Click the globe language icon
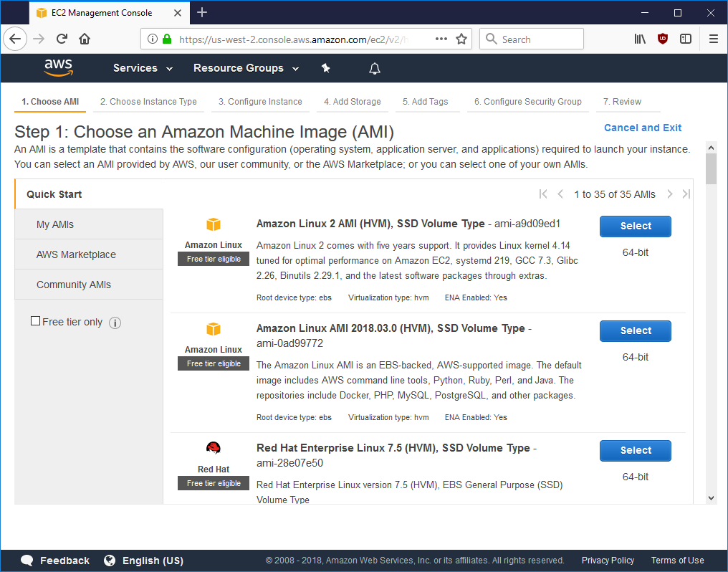728x572 pixels. (x=110, y=561)
